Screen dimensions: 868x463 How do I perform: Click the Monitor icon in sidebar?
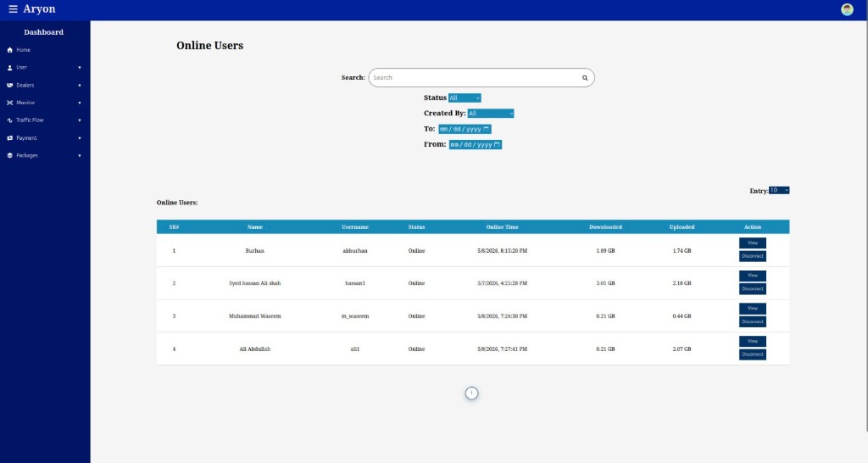tap(9, 103)
